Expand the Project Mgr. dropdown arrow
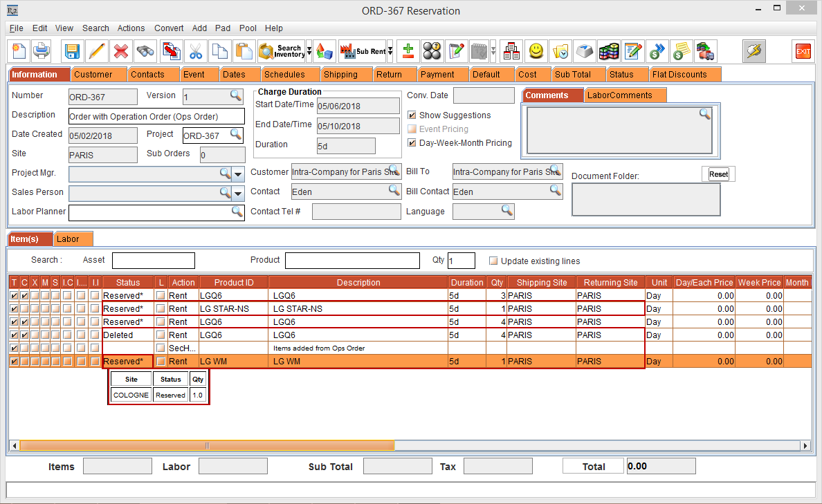This screenshot has width=822, height=504. [238, 174]
